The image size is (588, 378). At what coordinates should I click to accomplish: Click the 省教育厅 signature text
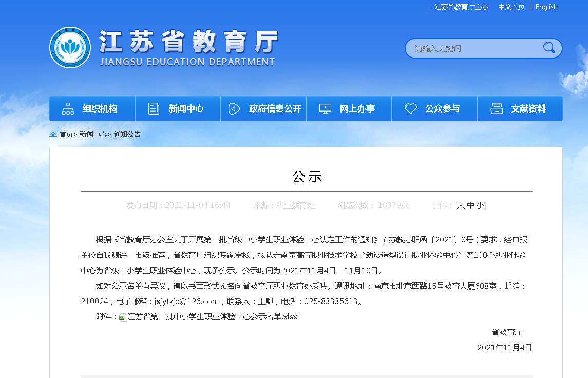pyautogui.click(x=507, y=332)
